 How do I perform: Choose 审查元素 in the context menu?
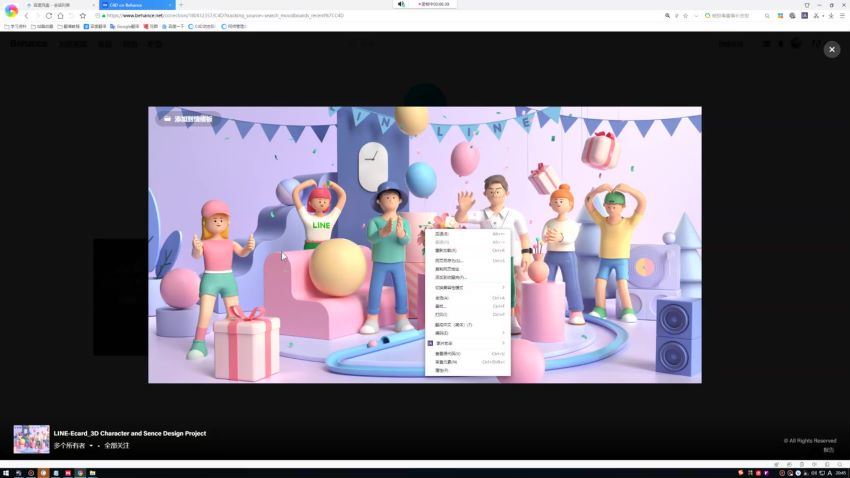pyautogui.click(x=467, y=361)
